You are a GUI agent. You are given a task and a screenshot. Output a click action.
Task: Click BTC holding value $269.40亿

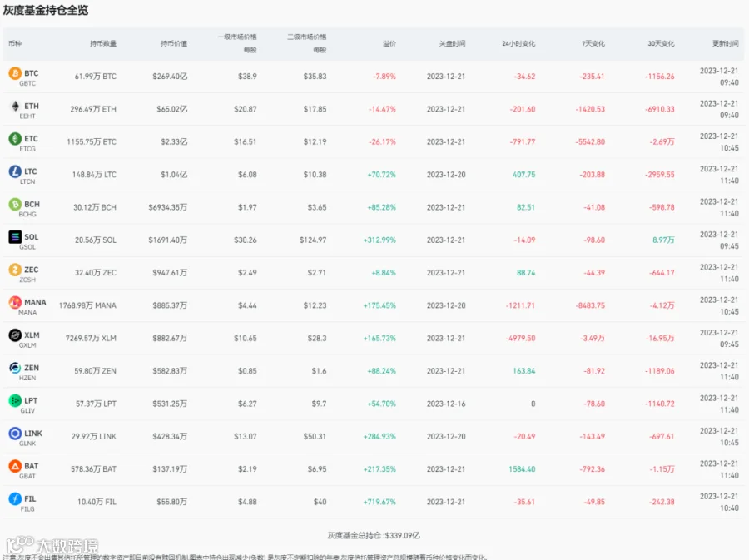(170, 77)
